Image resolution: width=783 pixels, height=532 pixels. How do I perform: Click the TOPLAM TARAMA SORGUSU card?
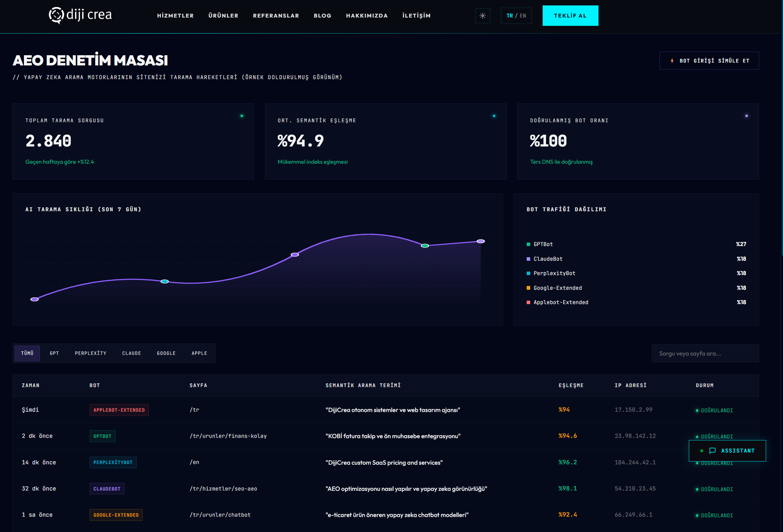(x=133, y=141)
